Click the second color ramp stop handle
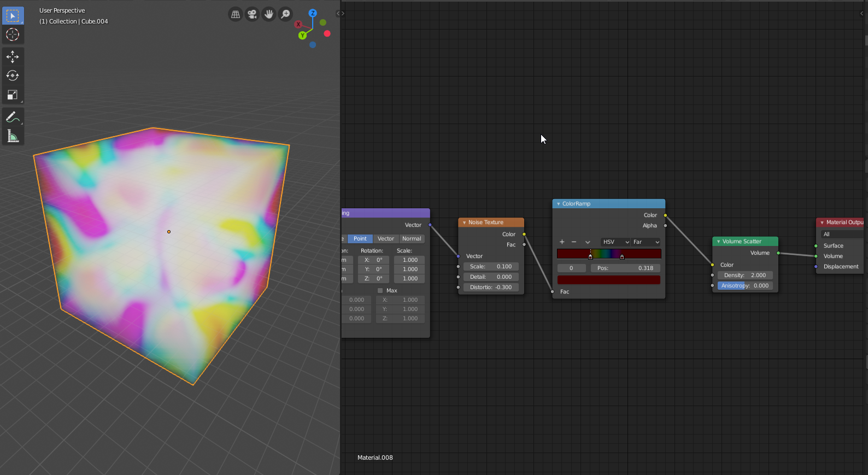Screen dimensions: 868x475 [622, 256]
